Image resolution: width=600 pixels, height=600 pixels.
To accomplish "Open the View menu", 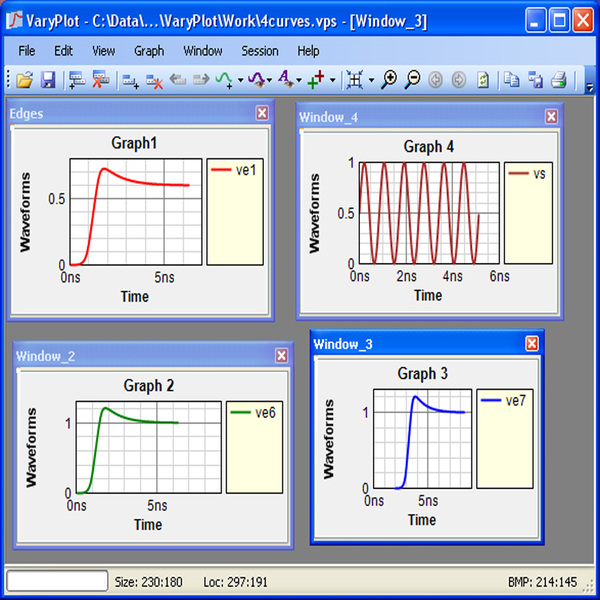I will coord(103,51).
